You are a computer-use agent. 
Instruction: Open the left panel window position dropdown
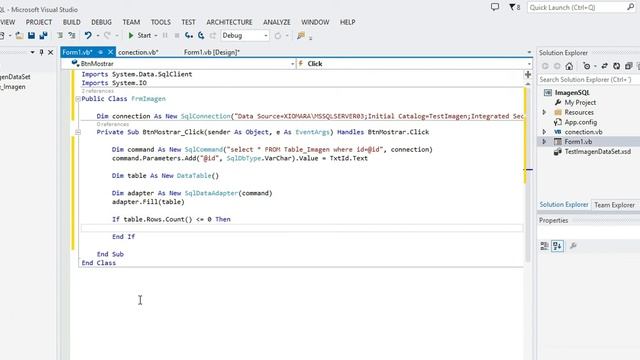tap(32, 52)
